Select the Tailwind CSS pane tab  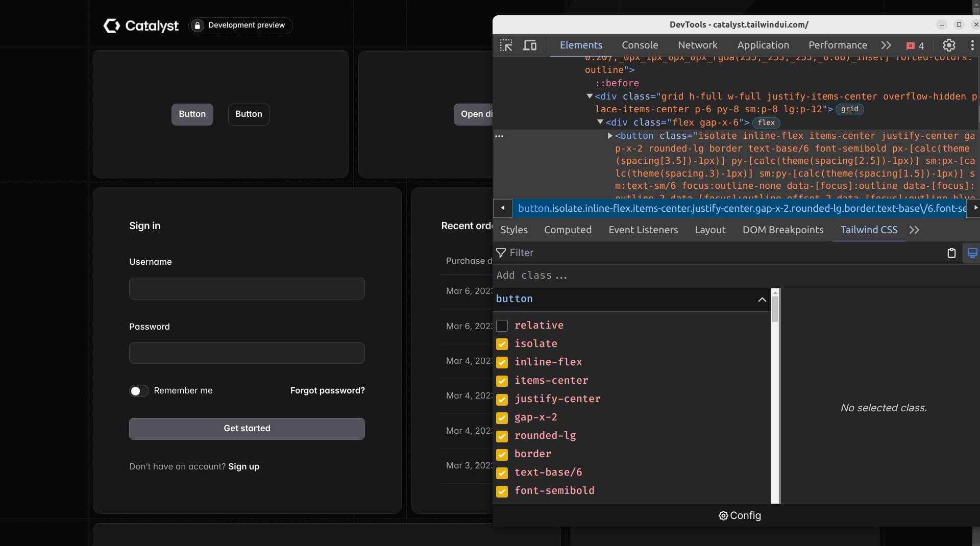click(869, 230)
